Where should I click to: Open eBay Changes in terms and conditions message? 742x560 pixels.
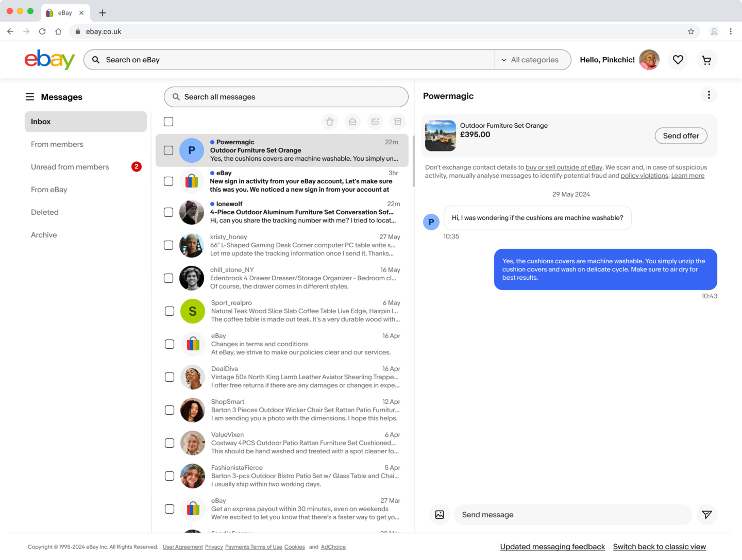[x=282, y=344]
